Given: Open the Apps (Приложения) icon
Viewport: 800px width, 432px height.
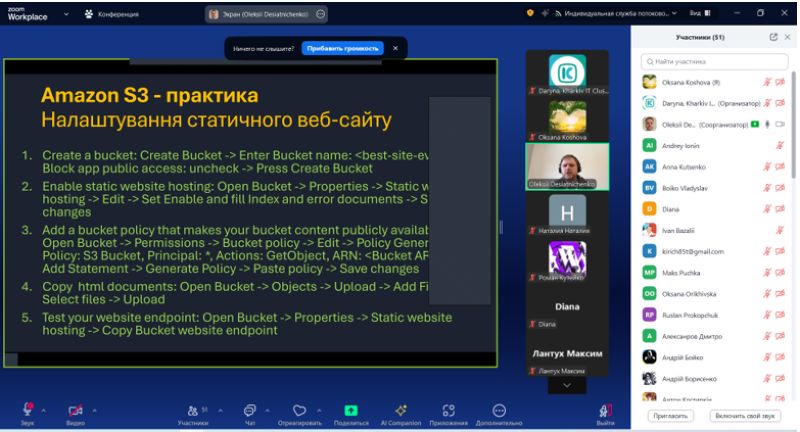Looking at the screenshot, I should click(449, 410).
